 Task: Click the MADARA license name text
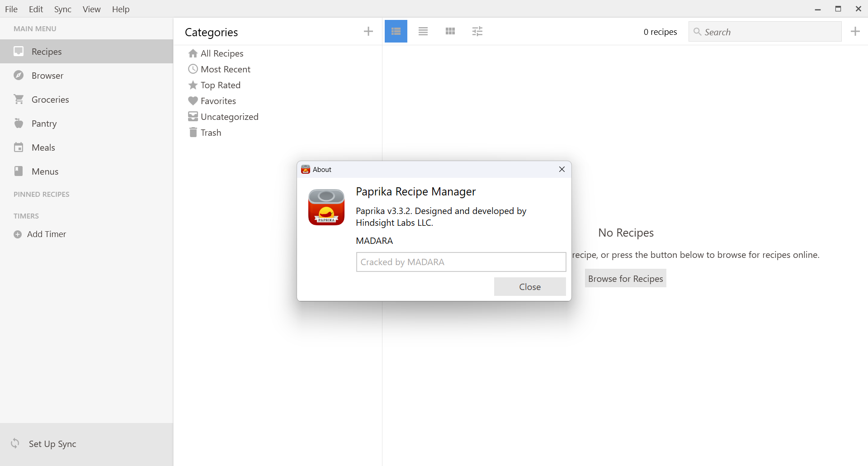[374, 241]
